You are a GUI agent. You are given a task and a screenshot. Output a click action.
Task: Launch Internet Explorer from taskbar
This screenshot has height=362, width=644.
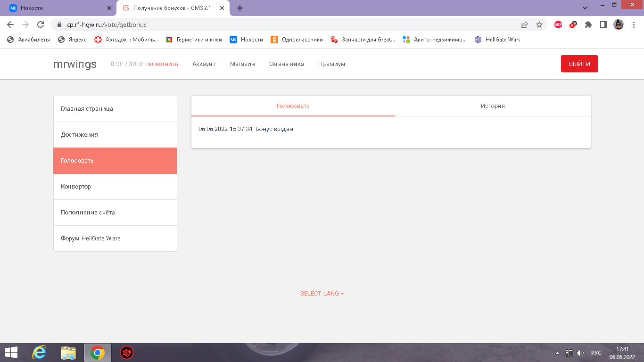(x=39, y=353)
